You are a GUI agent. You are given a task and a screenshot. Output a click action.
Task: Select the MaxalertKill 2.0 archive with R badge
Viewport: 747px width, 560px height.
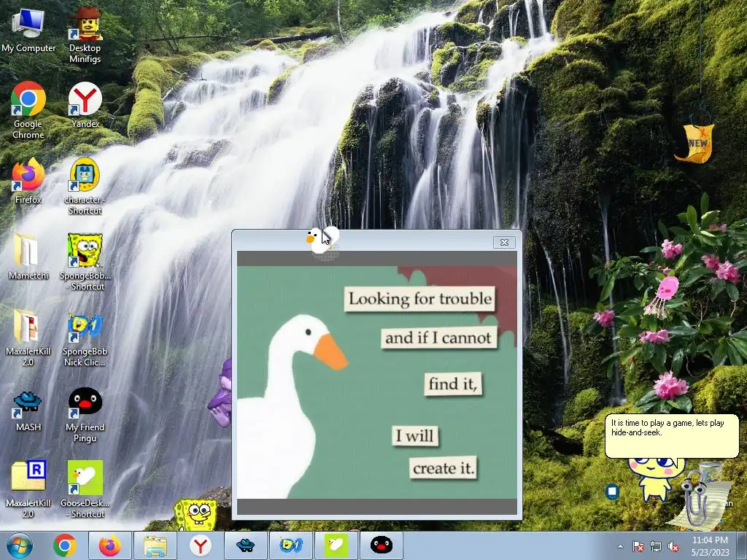(28, 489)
